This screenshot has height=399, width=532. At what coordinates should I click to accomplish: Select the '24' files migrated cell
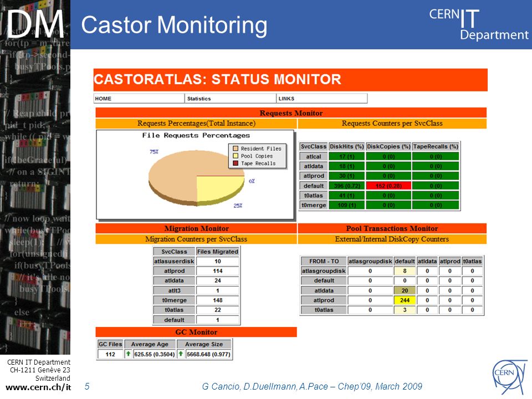tap(217, 280)
